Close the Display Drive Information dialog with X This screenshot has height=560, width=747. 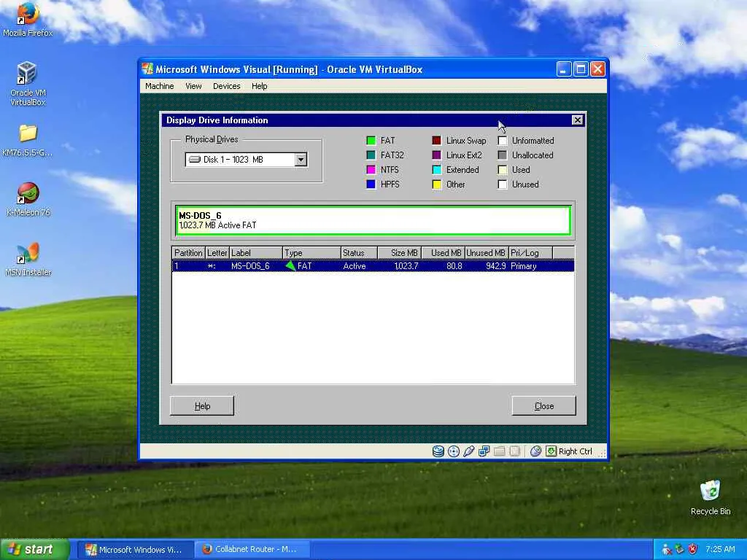[x=578, y=120]
